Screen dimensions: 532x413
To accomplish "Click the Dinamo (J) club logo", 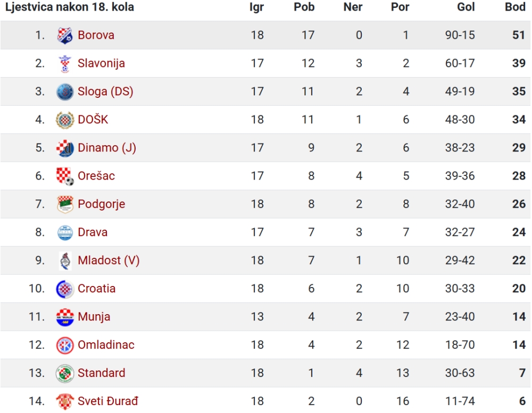I will [65, 148].
